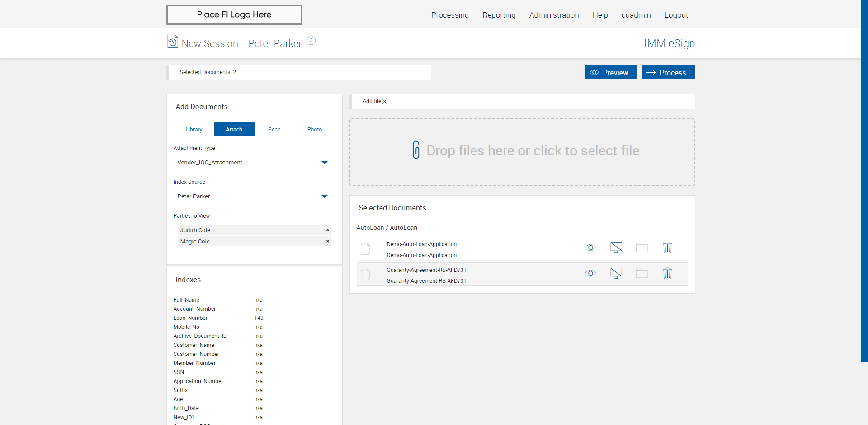Click monitor icon for Guaranty-Agreement-RS-AFD731 row

point(616,273)
